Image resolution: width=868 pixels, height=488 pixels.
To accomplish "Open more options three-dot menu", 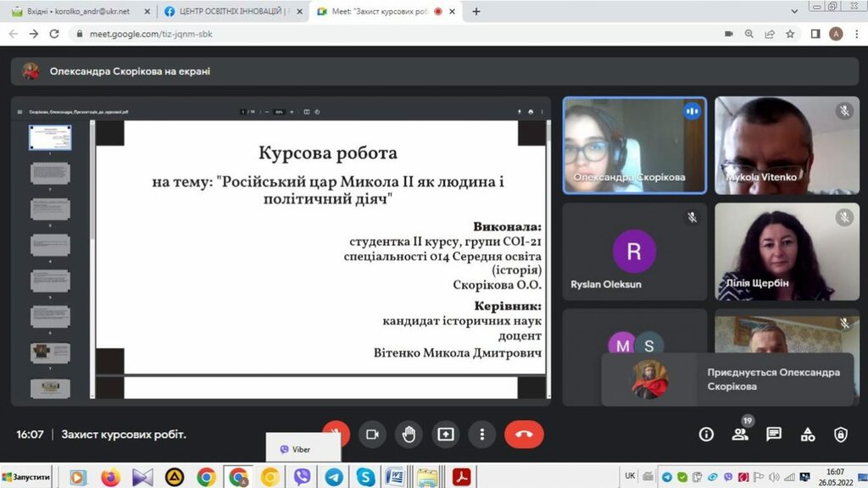I will point(482,434).
